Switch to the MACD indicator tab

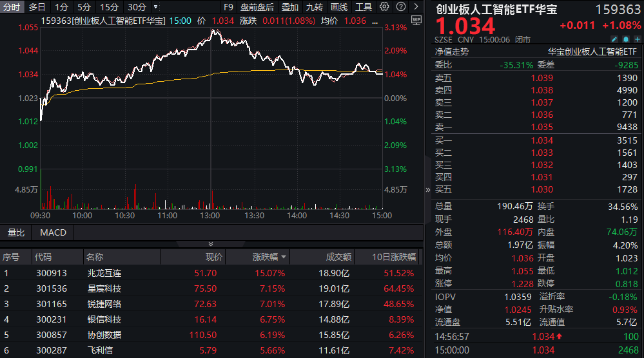[53, 232]
